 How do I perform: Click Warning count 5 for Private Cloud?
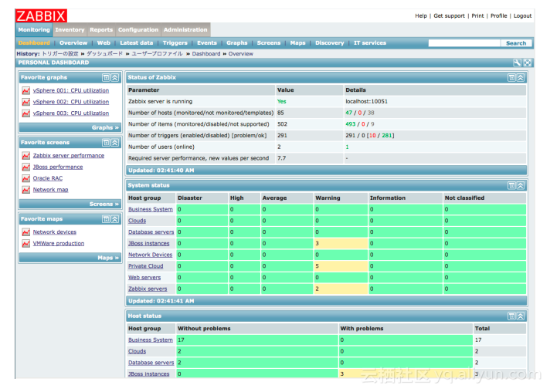341,266
